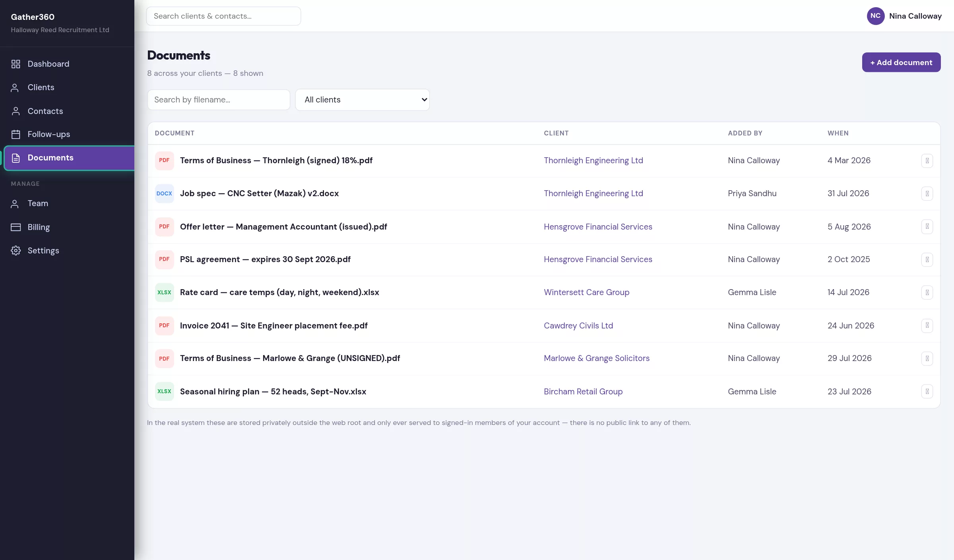Viewport: 954px width, 560px height.
Task: Click row action icon for Marlowe & Grange Terms
Action: pyautogui.click(x=927, y=359)
